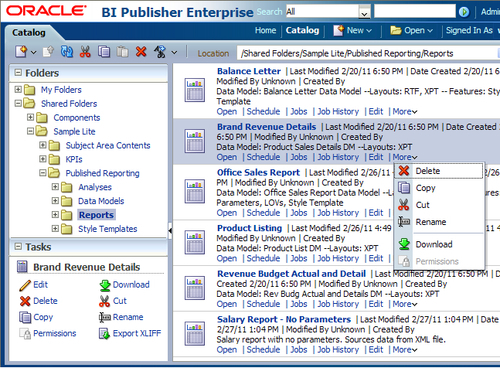Screen dimensions: 500x368
Task: Select Reports folder in tree
Action: click(x=96, y=215)
